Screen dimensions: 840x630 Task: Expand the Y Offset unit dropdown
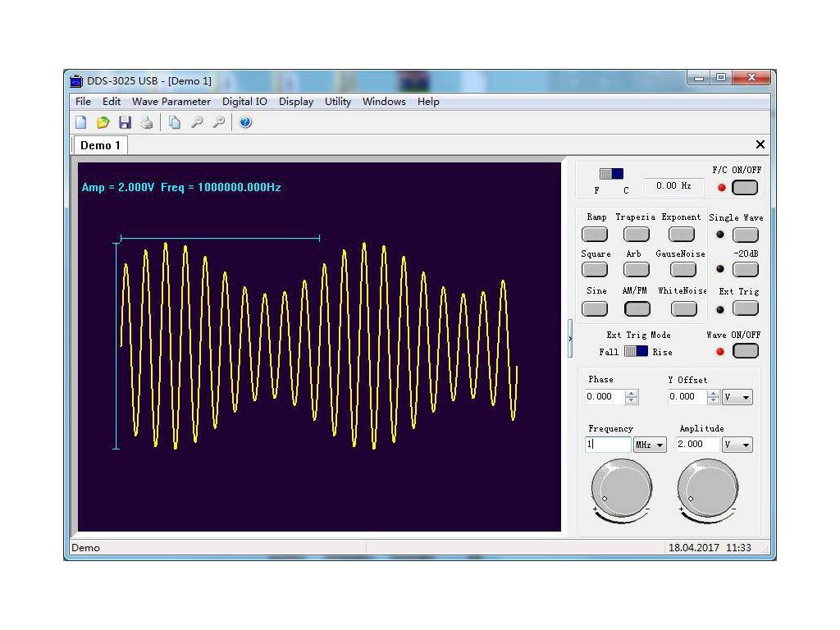click(737, 397)
